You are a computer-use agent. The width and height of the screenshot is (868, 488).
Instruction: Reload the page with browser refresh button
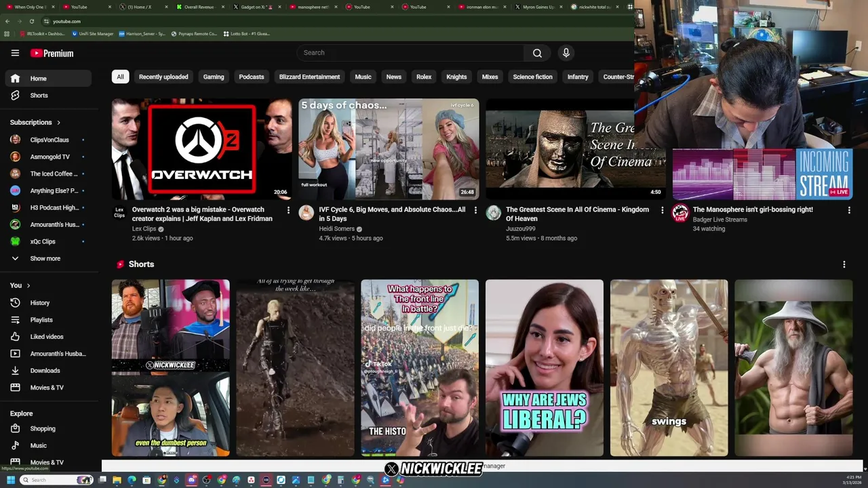click(31, 21)
